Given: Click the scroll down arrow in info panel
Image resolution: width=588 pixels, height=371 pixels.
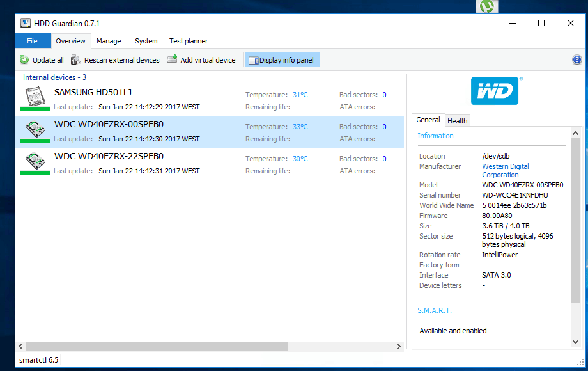Looking at the screenshot, I should pos(575,342).
